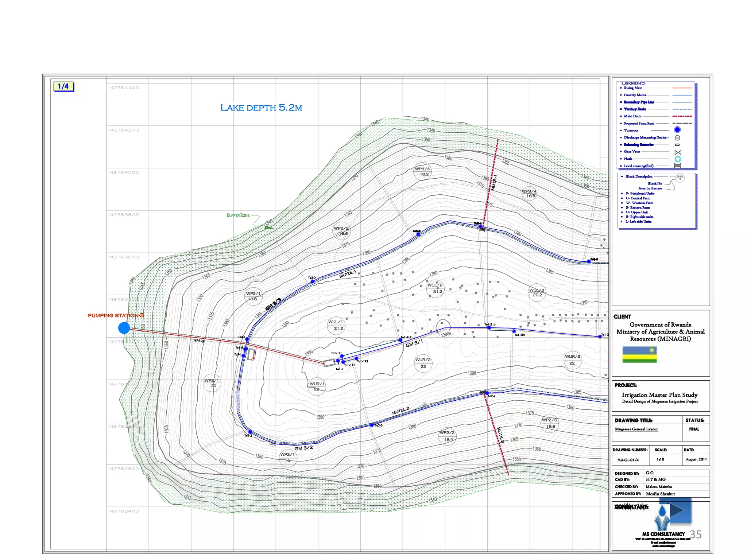Screen dimensions: 747x560
Task: Click the Main Drain red dashed legend swatch
Action: pyautogui.click(x=682, y=116)
